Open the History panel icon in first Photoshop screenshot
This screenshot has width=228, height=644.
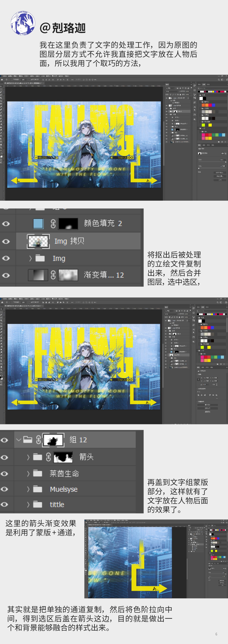pos(195,85)
